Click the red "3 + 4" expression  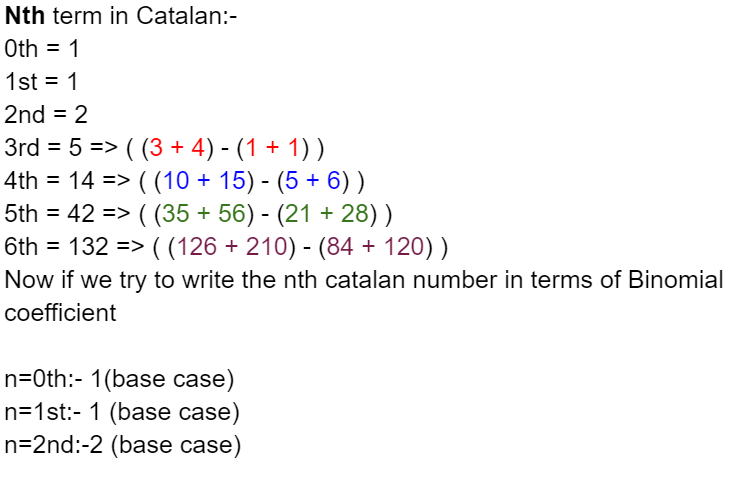click(x=176, y=148)
